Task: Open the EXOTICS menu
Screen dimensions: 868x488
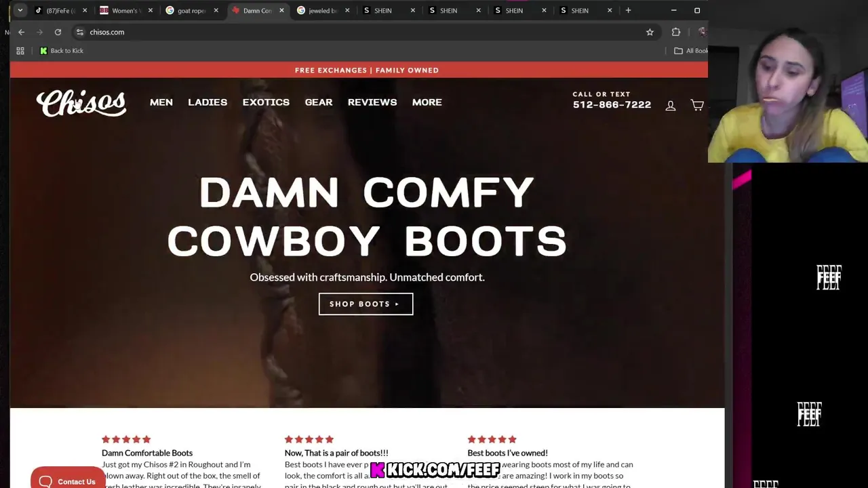Action: (x=266, y=102)
